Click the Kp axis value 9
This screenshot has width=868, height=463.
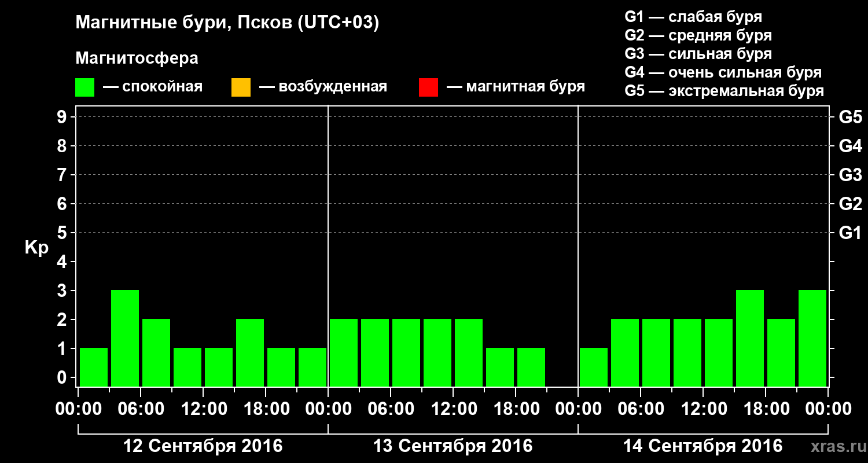[x=63, y=117]
